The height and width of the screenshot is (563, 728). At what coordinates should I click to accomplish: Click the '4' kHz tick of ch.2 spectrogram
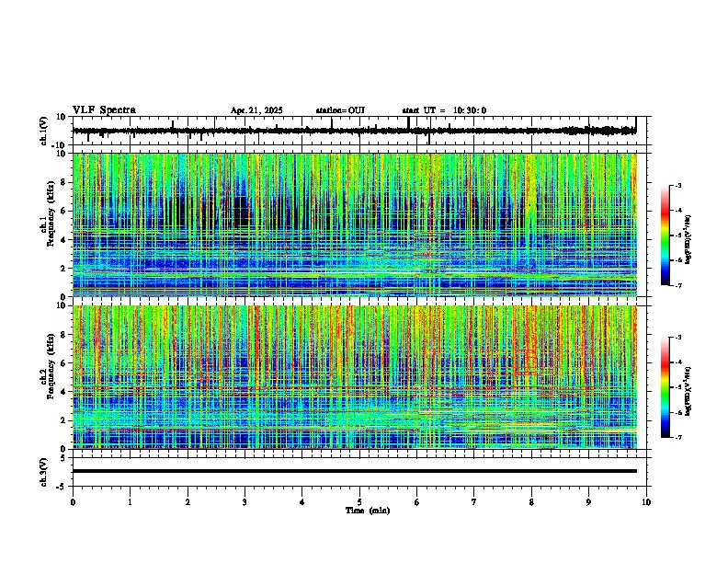click(x=64, y=392)
